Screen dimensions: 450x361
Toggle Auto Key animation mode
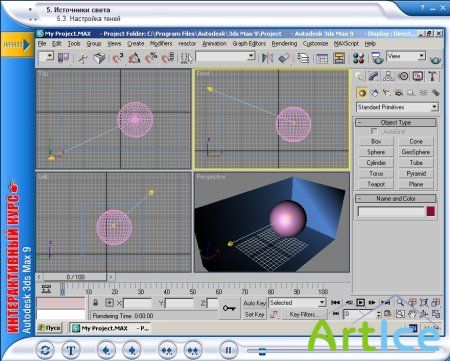coord(254,303)
